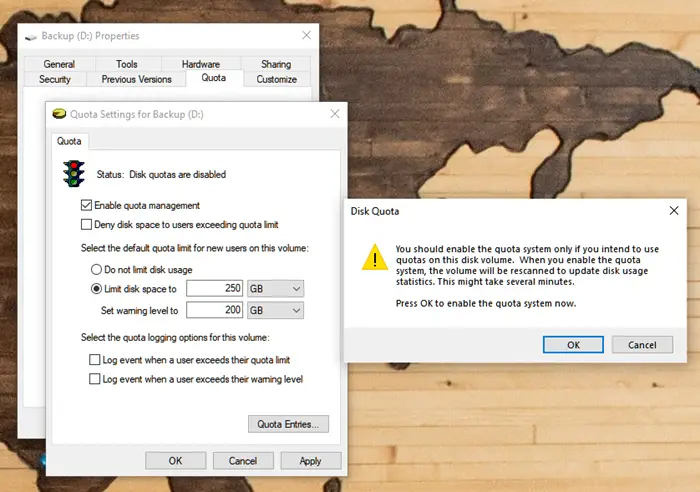Image resolution: width=700 pixels, height=492 pixels.
Task: Select the Quota tab in Quota Settings window
Action: [69, 141]
